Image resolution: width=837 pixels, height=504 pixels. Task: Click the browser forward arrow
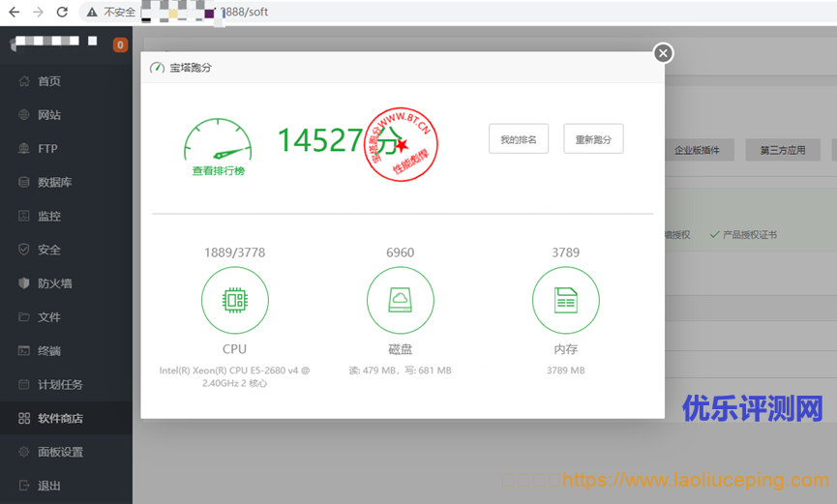click(38, 12)
